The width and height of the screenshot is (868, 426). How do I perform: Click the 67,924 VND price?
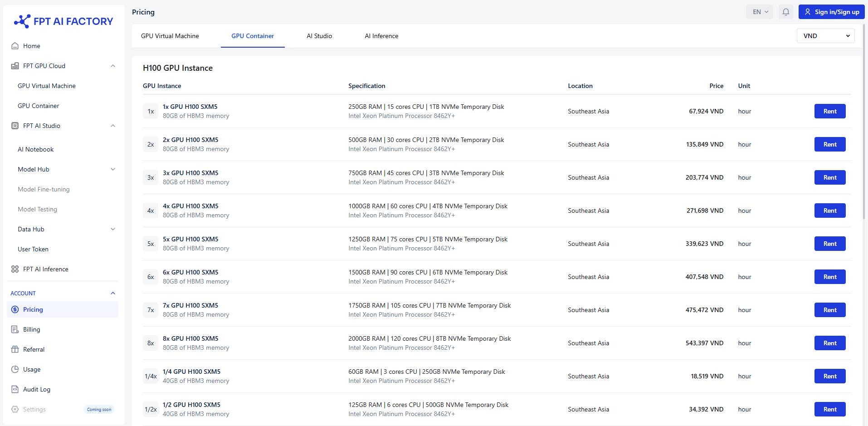click(706, 111)
